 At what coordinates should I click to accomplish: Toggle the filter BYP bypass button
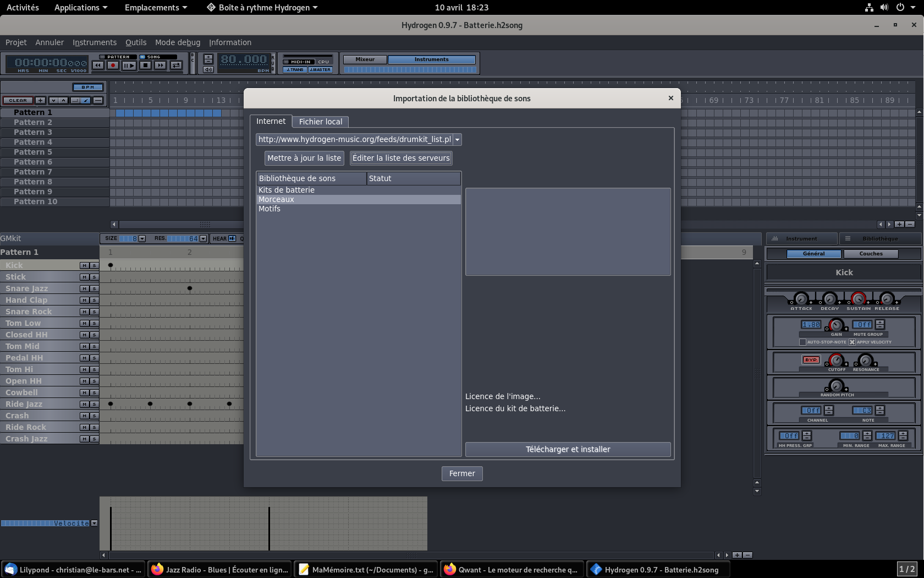811,360
